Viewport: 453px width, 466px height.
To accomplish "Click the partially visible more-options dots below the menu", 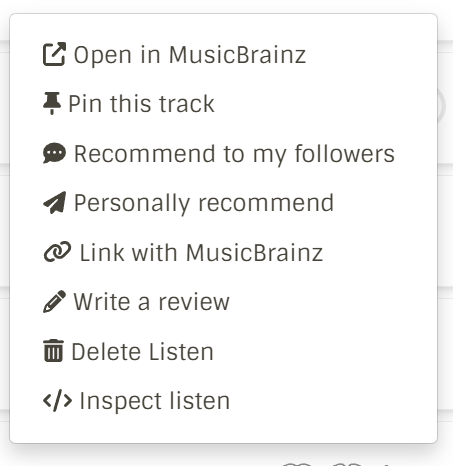I will coord(386,464).
